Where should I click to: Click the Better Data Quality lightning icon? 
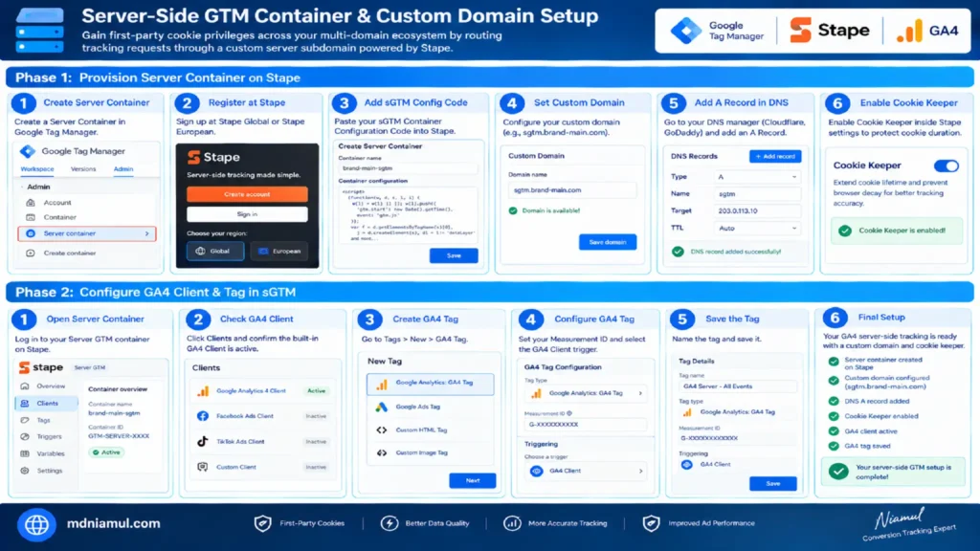pyautogui.click(x=390, y=523)
